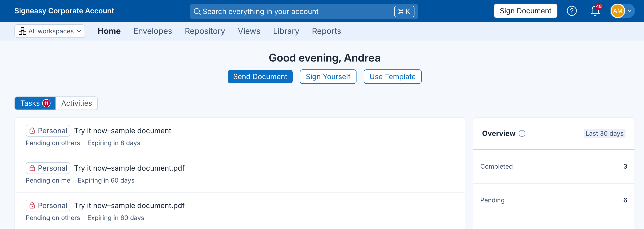Viewport: 644px width, 229px height.
Task: Open the Repository section
Action: coord(205,31)
